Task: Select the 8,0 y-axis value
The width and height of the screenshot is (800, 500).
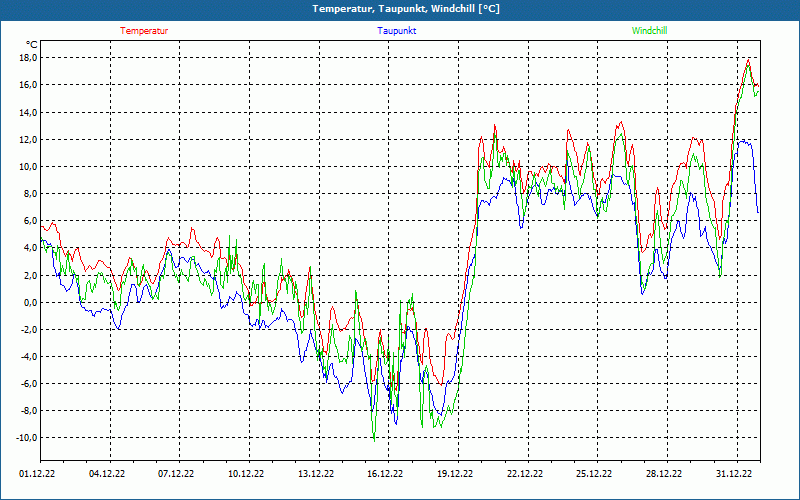Action: pos(30,193)
